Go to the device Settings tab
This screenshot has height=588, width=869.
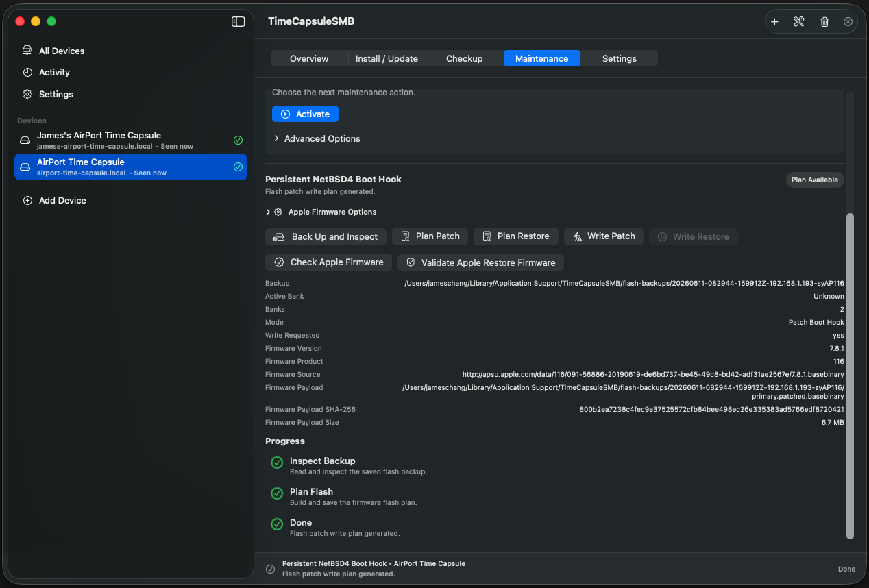click(x=620, y=59)
